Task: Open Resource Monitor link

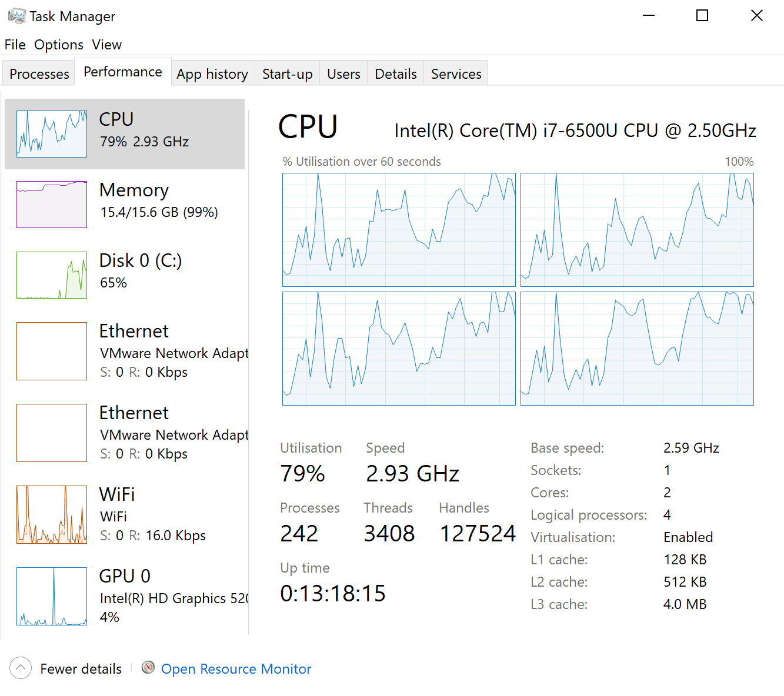Action: tap(236, 669)
